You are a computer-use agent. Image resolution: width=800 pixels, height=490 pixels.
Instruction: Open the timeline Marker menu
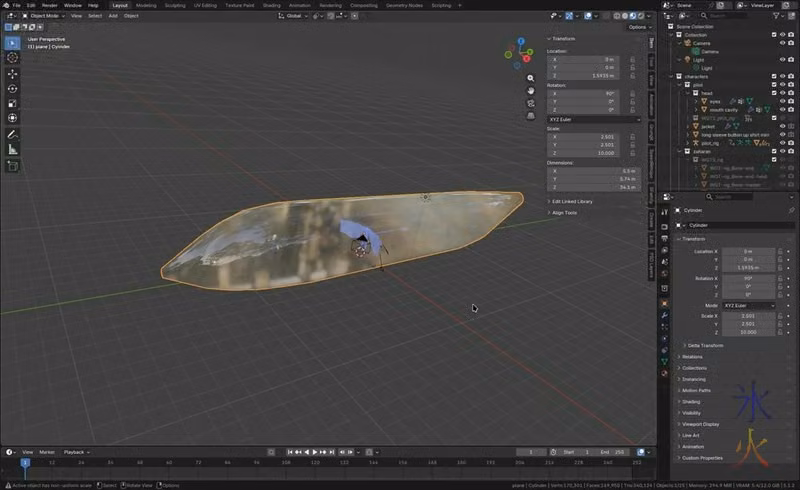pyautogui.click(x=47, y=452)
